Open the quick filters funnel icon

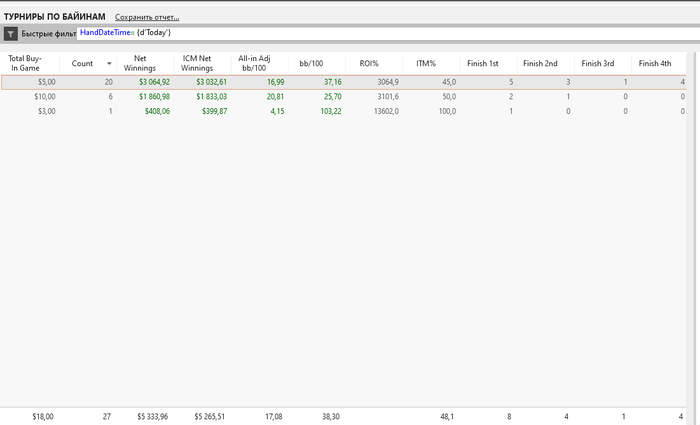11,33
